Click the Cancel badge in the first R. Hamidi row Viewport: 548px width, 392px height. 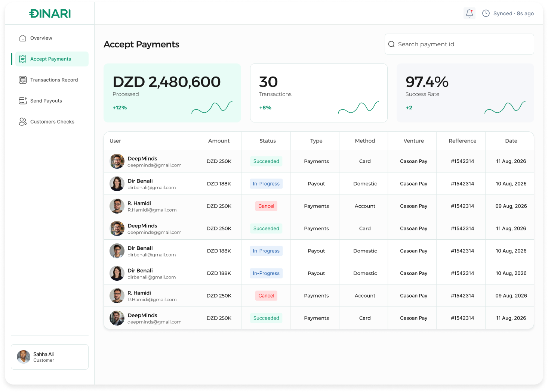coord(266,206)
